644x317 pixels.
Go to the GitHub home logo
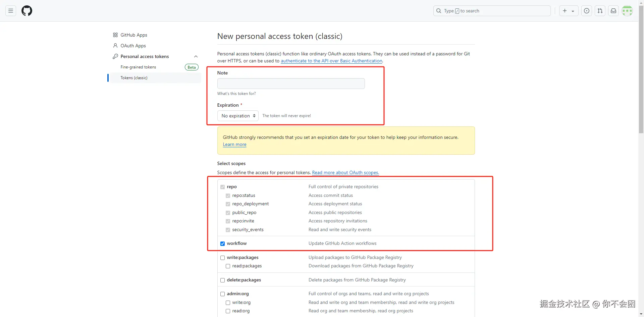coord(27,11)
